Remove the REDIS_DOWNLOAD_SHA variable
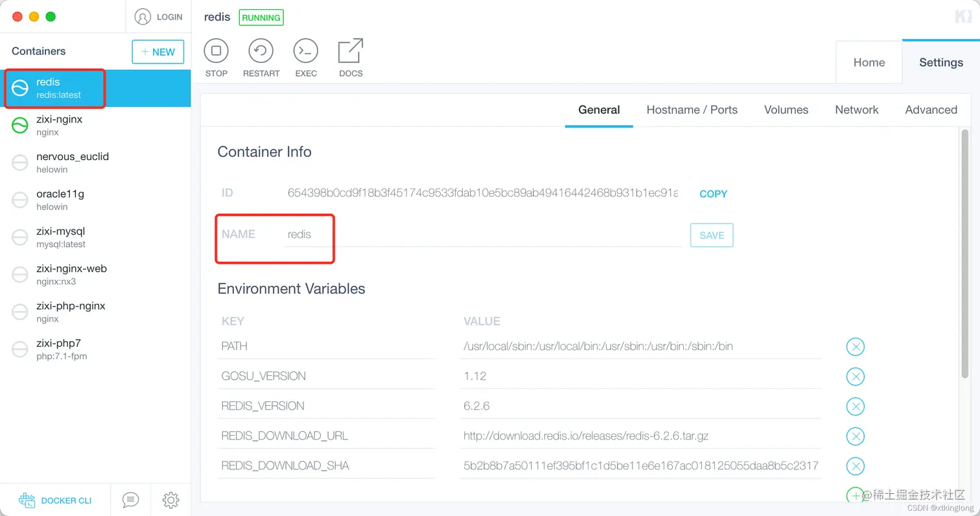This screenshot has height=516, width=980. (856, 466)
